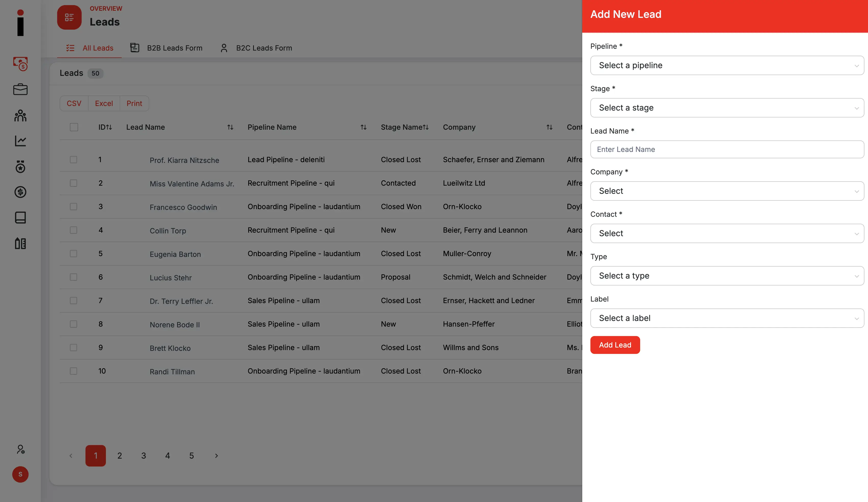Screen dimensions: 868x502
Task: Check the box for Prof. Kiarra Nitzsche
Action: (x=73, y=160)
